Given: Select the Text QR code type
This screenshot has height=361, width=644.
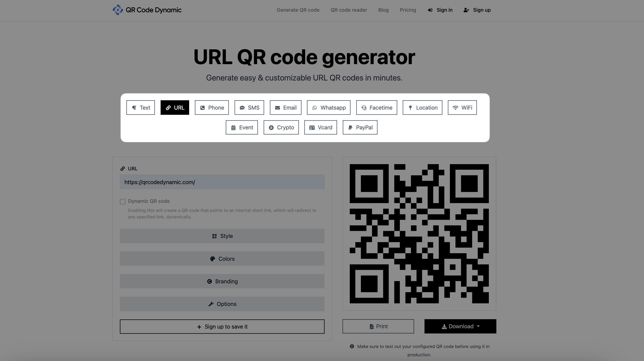Looking at the screenshot, I should pyautogui.click(x=140, y=107).
